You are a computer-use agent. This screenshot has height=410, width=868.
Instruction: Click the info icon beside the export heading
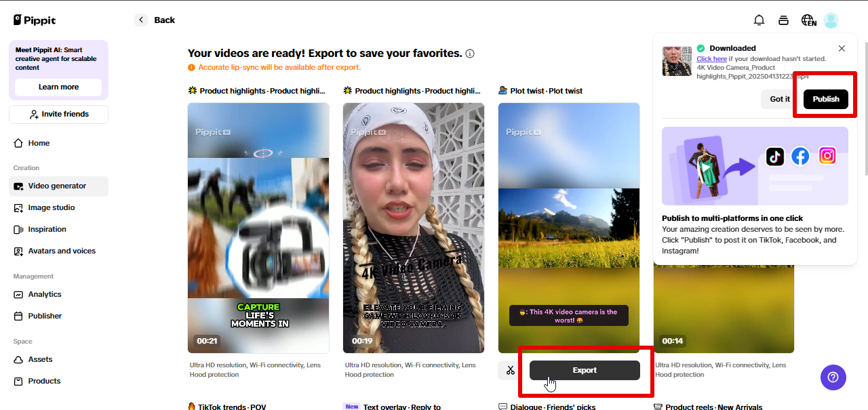click(x=470, y=54)
